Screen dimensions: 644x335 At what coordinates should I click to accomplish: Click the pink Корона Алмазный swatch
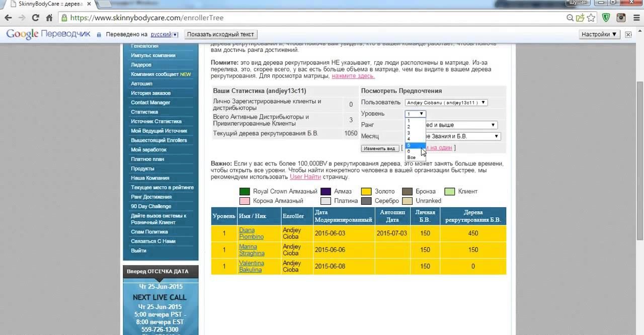click(x=245, y=201)
